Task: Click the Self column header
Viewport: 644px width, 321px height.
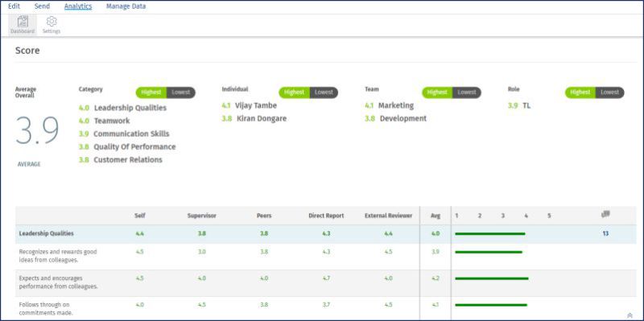Action: tap(139, 216)
